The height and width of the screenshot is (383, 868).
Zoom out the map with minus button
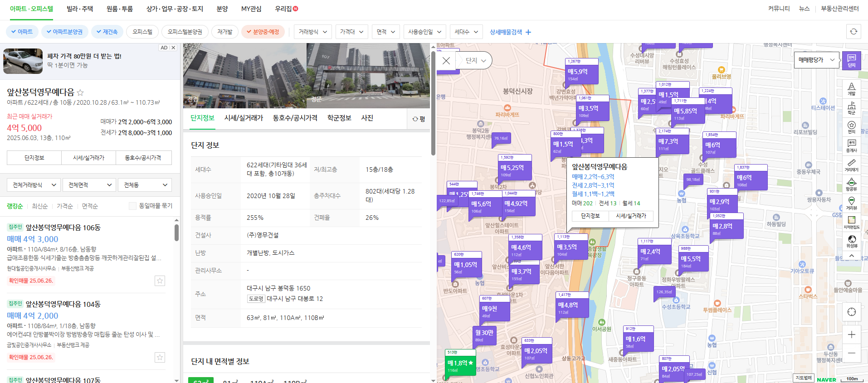(x=851, y=353)
